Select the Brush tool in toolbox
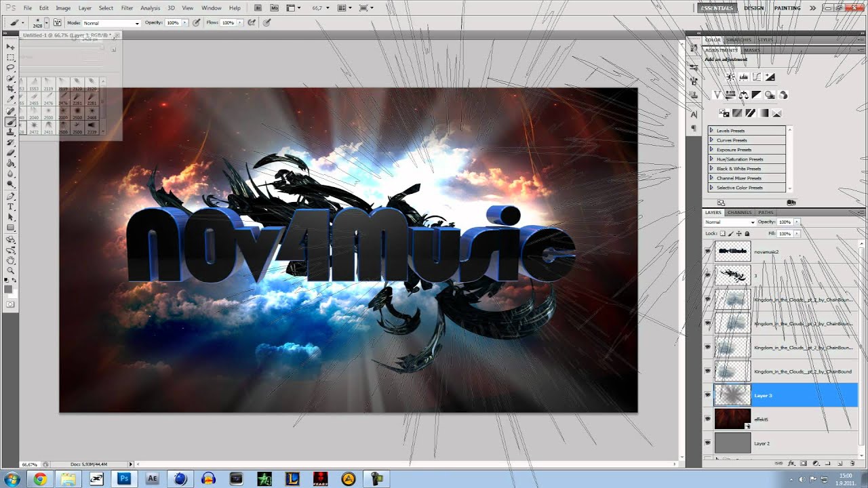This screenshot has width=868, height=488. (11, 122)
